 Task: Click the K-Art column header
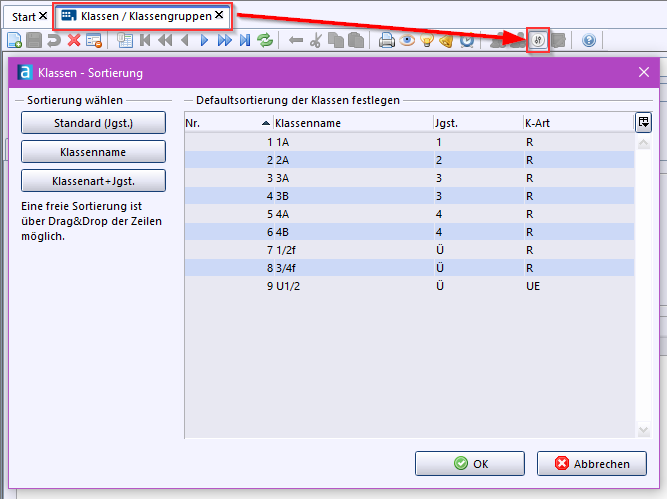579,123
